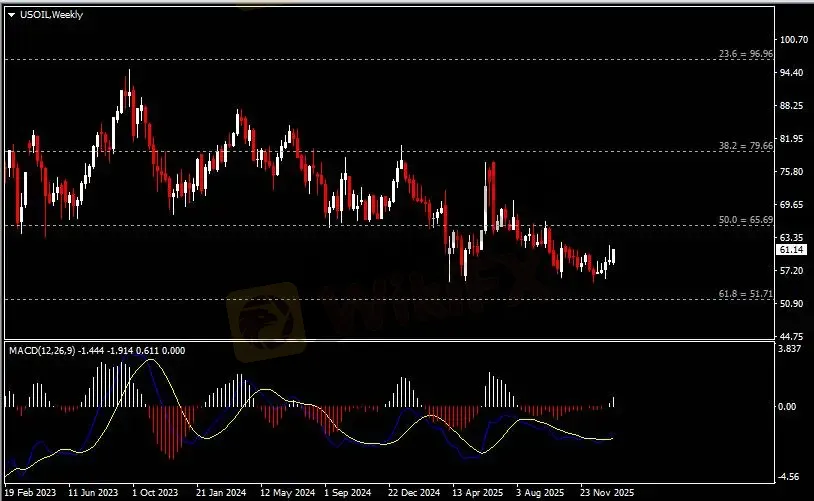Click the 19 Feb 2023 date label
The height and width of the screenshot is (501, 814).
pyautogui.click(x=32, y=493)
